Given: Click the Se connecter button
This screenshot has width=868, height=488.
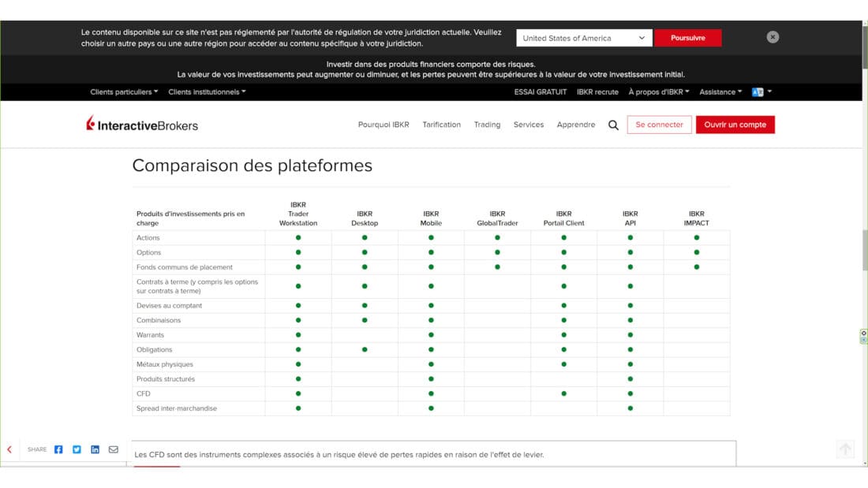Looking at the screenshot, I should pyautogui.click(x=659, y=125).
